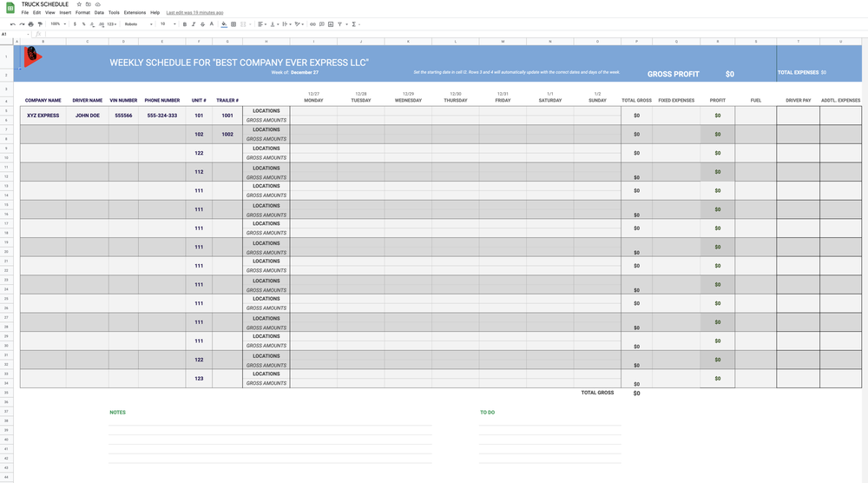
Task: Expand the merge type dropdown
Action: [250, 24]
